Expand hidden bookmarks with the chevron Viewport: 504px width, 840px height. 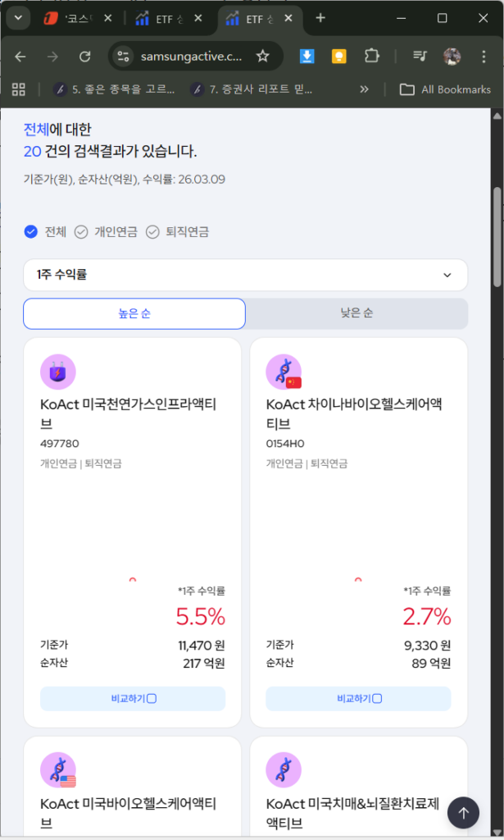point(364,89)
